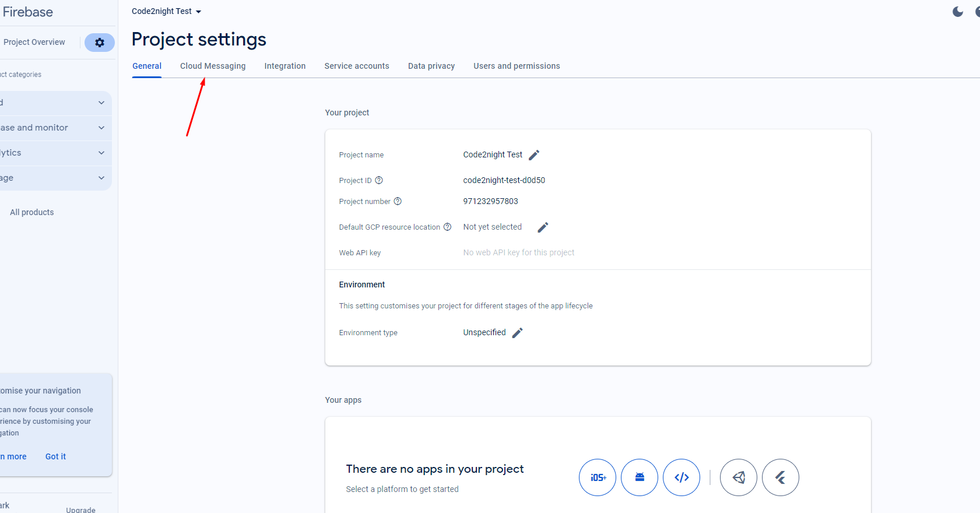Click Unspecified environment type value
This screenshot has height=513, width=980.
(484, 332)
